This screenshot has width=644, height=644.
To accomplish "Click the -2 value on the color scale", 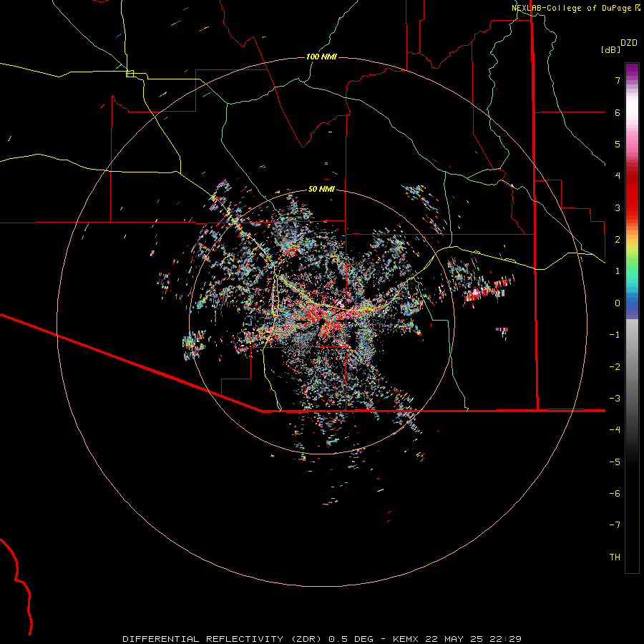I will [x=615, y=367].
